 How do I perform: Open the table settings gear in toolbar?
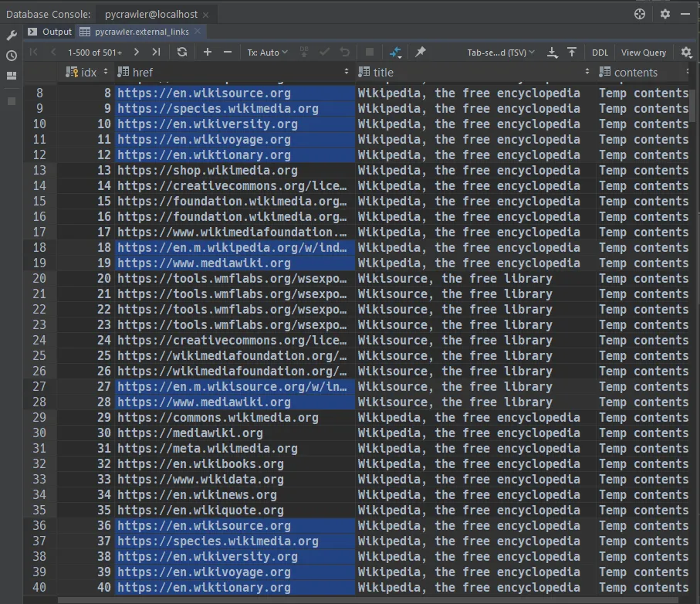tap(686, 53)
